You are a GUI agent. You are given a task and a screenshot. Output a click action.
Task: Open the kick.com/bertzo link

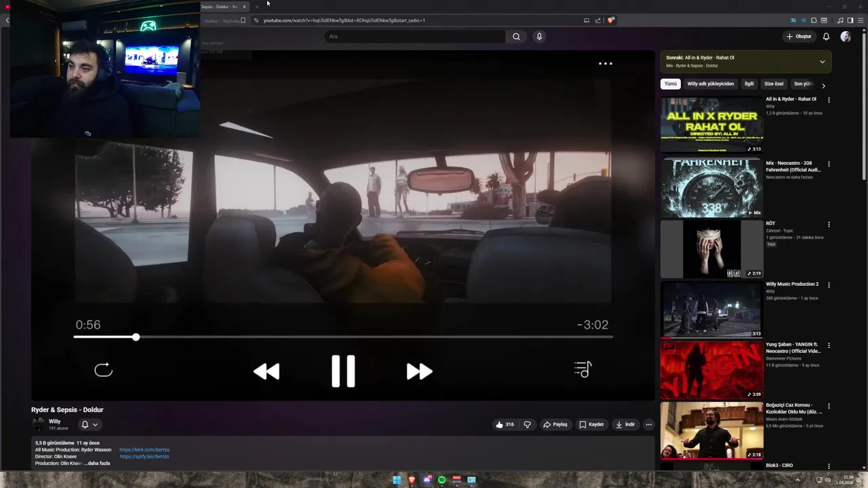[144, 450]
